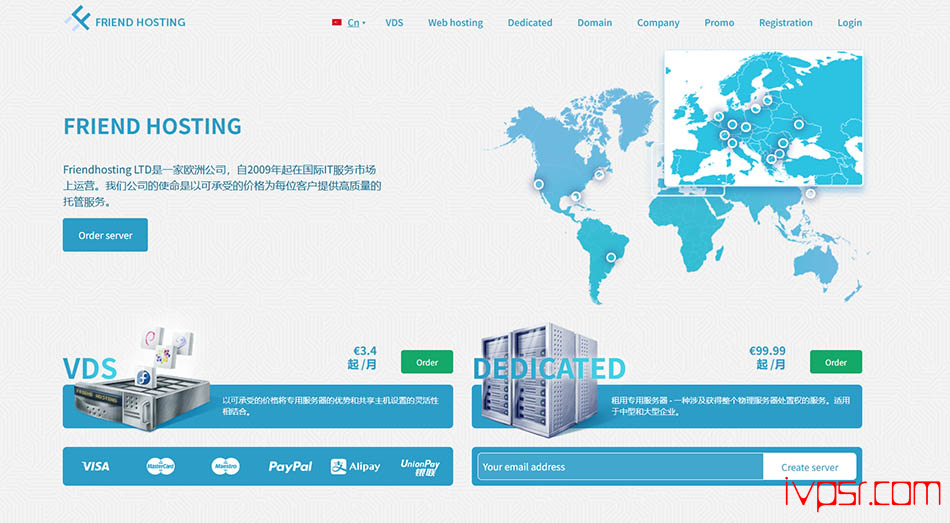
Task: Click Order button for Dedicated €99.99
Action: tap(835, 362)
